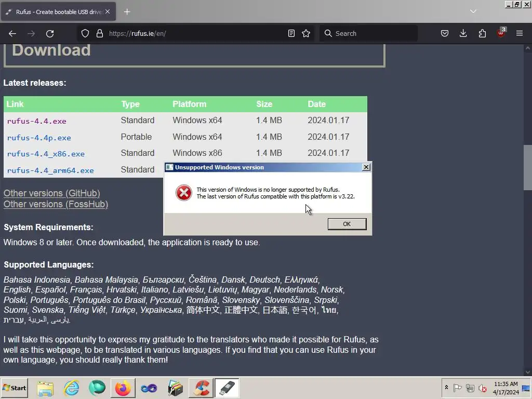Open Other versions (GitHub) link
Screen dimensions: 532x399
click(52, 193)
